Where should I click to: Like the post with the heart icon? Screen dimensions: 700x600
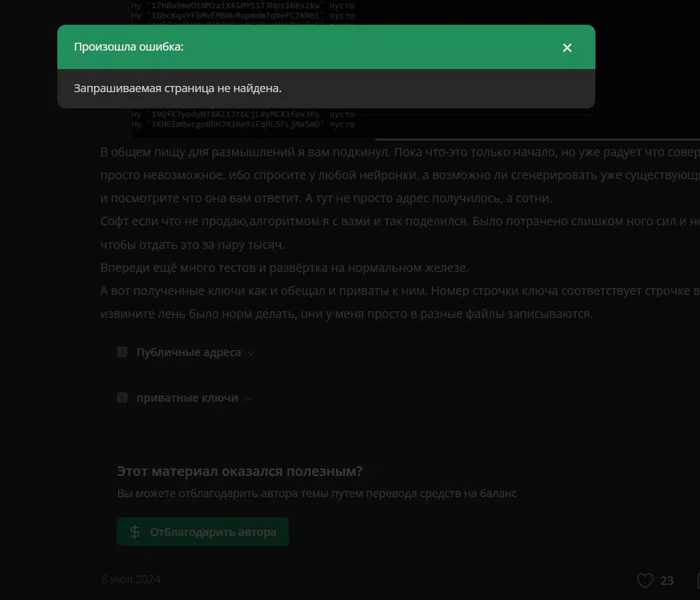click(x=645, y=580)
